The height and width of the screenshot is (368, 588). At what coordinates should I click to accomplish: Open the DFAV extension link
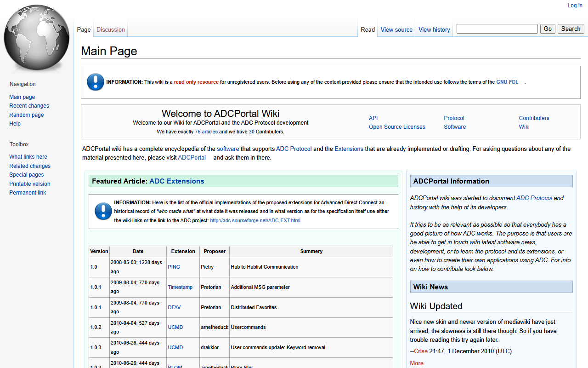[x=175, y=307]
